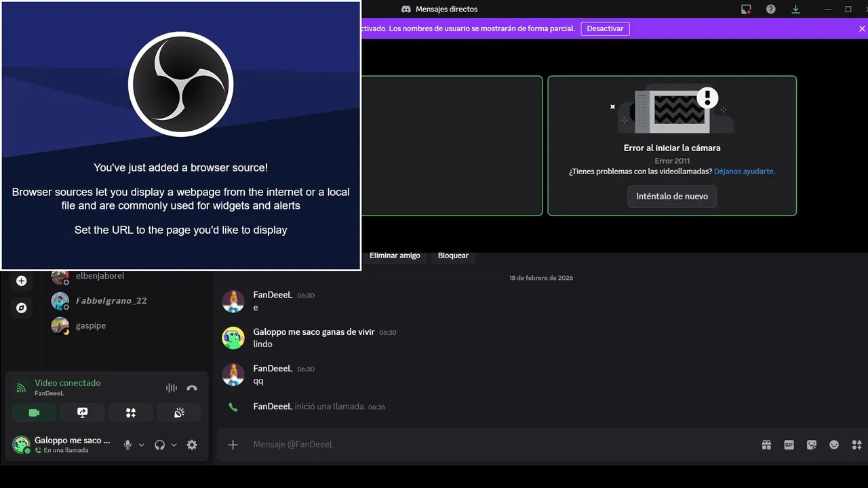Click Eliminar amigo button
The height and width of the screenshot is (488, 868).
click(x=395, y=256)
